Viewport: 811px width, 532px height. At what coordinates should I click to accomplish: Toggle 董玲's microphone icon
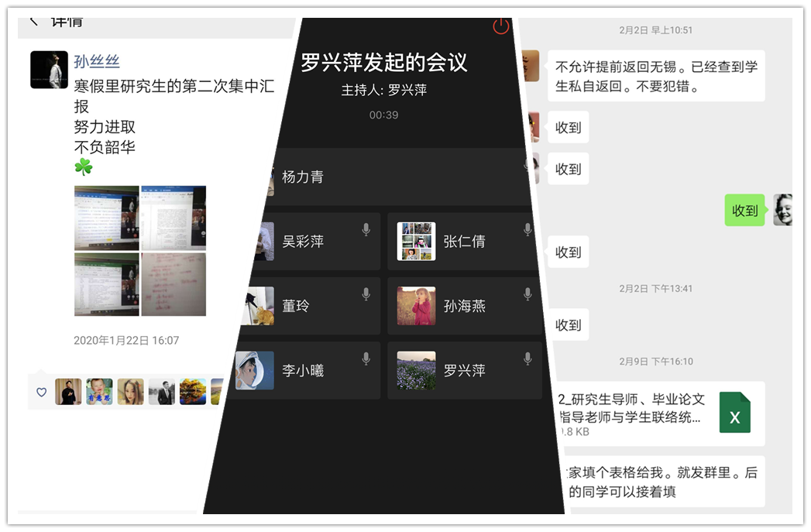pyautogui.click(x=366, y=294)
